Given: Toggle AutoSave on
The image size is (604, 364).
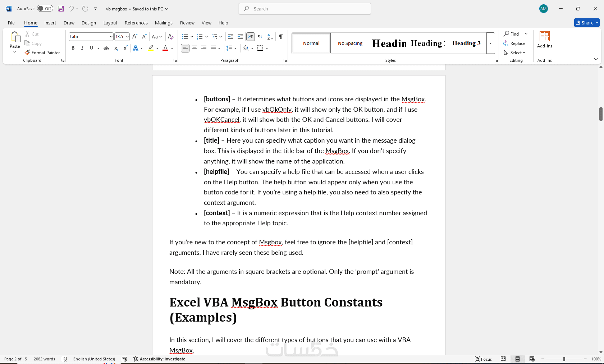Looking at the screenshot, I should click(x=45, y=9).
